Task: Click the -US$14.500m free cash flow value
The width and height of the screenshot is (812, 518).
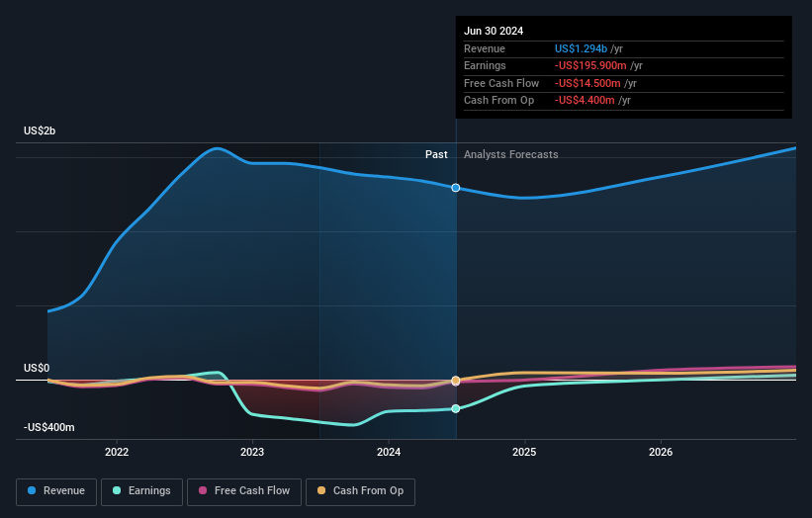Action: (587, 83)
